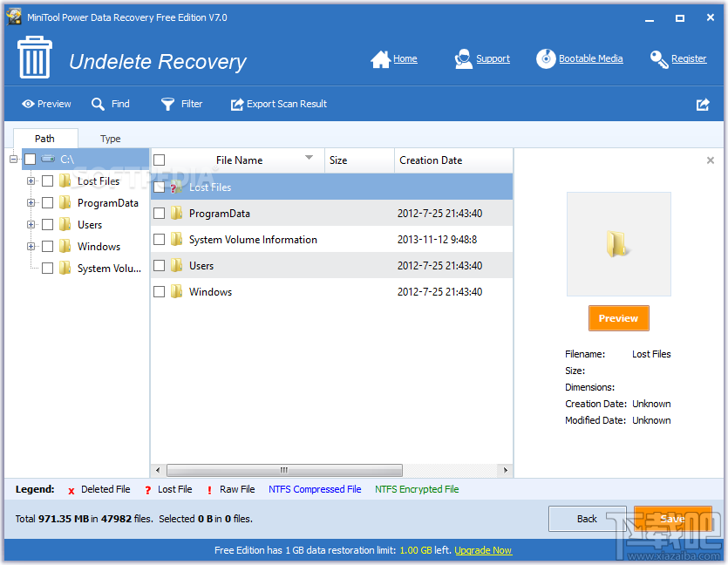
Task: Click the orange Preview button
Action: coord(618,318)
